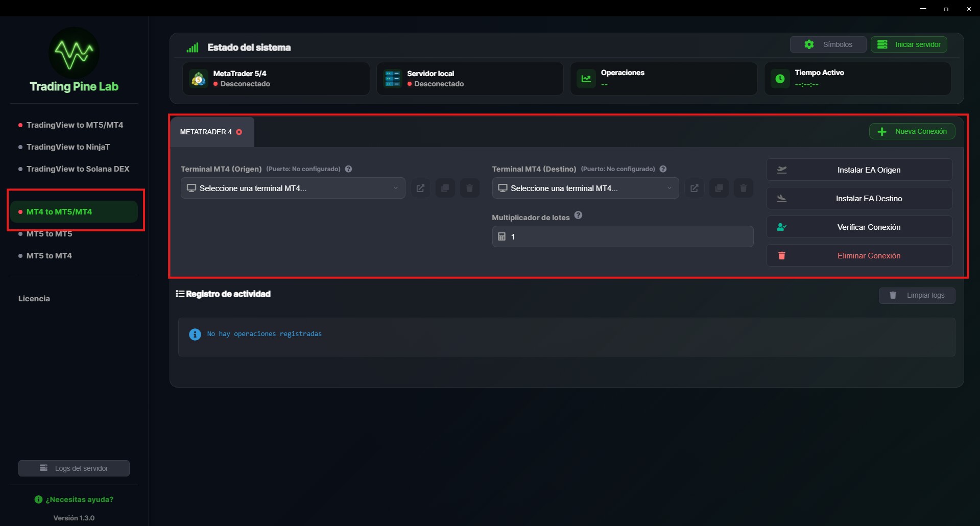Close the METATRADER 4 connection tab
This screenshot has width=980, height=526.
(x=239, y=132)
